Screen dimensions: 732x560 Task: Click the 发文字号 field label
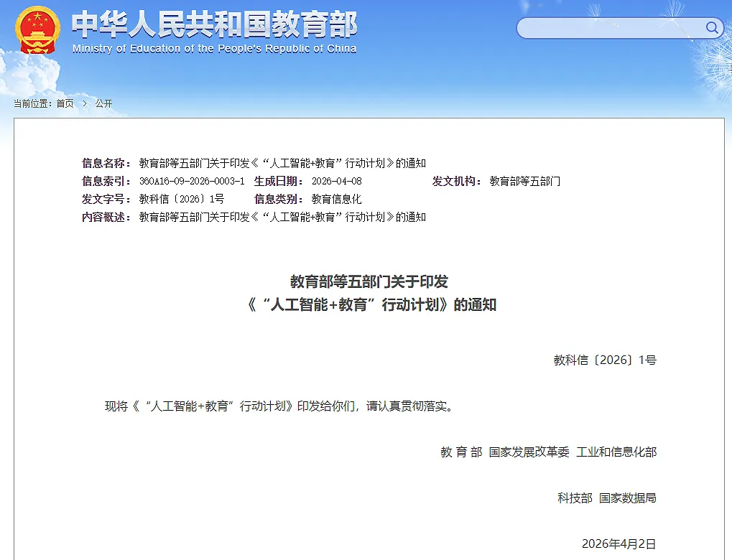[x=106, y=199]
